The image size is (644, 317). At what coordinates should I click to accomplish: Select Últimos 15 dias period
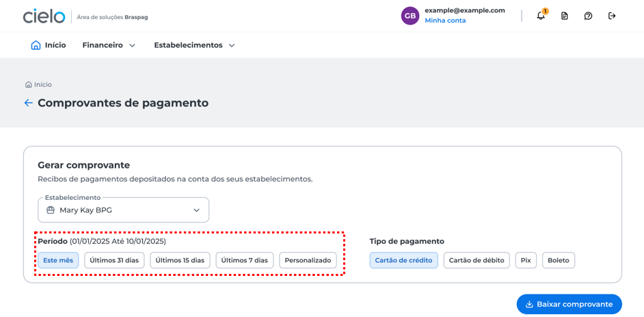180,260
